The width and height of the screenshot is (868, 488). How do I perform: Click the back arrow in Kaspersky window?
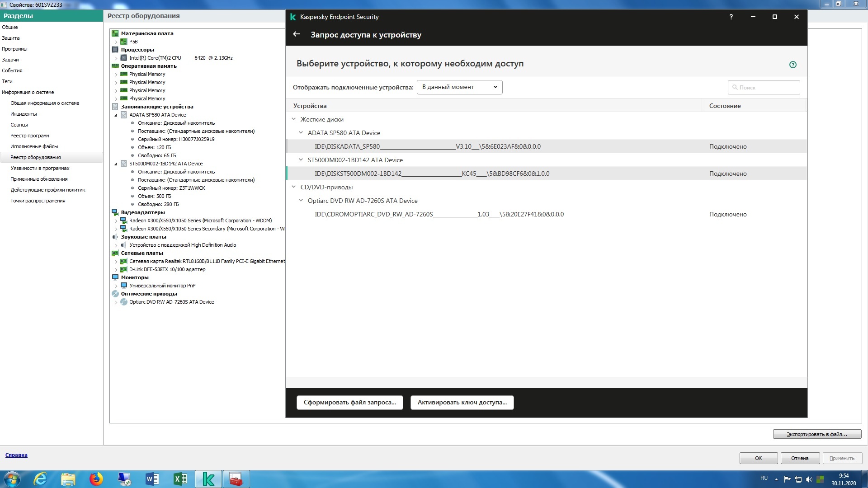click(297, 34)
